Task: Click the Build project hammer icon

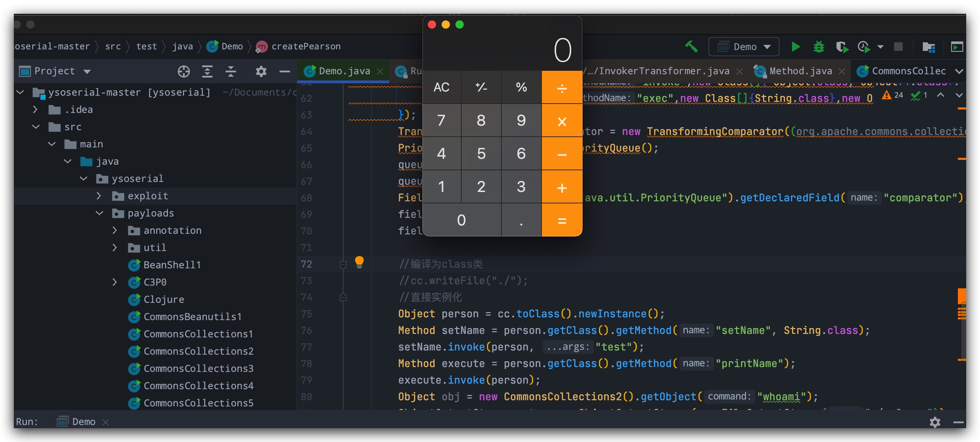Action: [691, 47]
